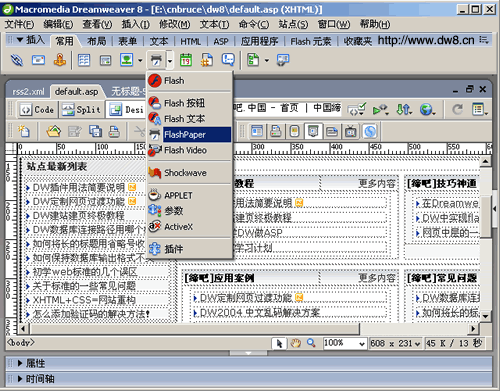Switch to the 表单 insert tab
Screen dimensions: 500x391
128,41
